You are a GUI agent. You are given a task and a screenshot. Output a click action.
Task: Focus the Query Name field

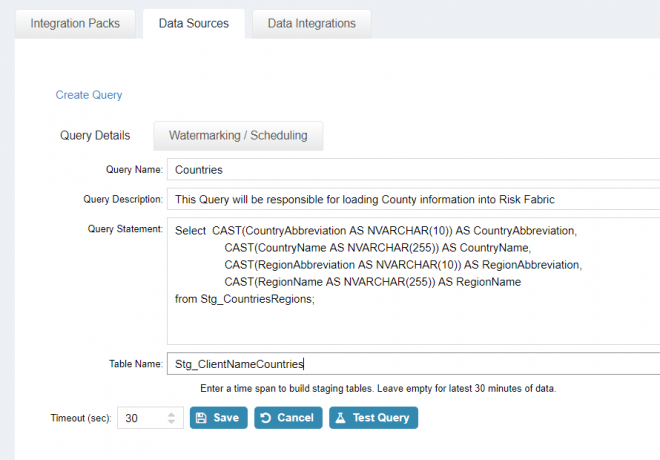412,170
